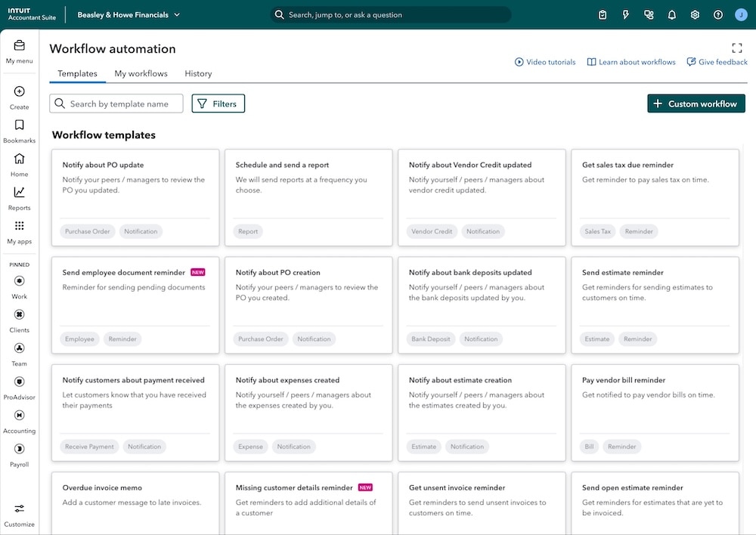756x535 pixels.
Task: Click the Custom workflow button
Action: point(696,103)
